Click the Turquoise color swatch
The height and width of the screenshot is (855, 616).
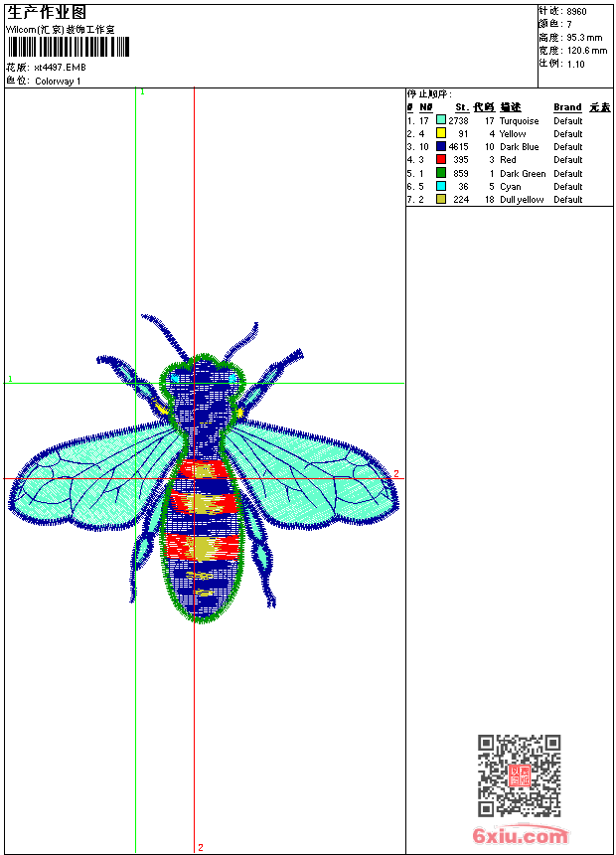[x=441, y=120]
